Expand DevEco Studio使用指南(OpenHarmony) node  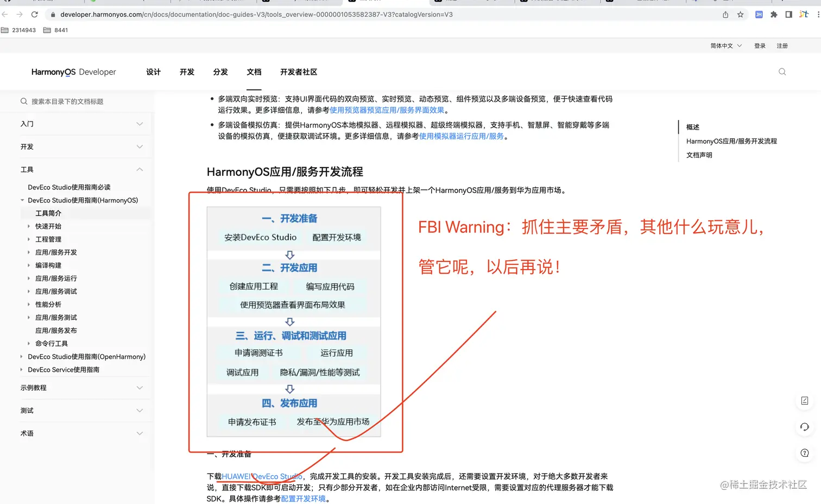point(22,356)
